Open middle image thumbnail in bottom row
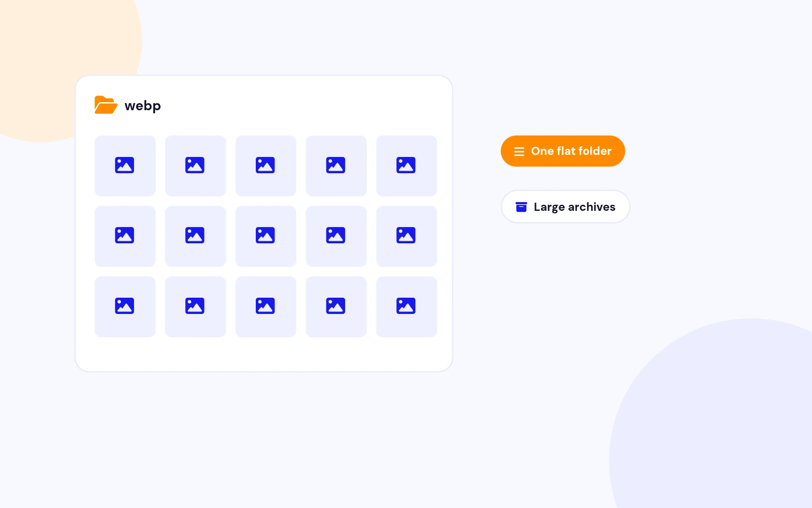Viewport: 812px width, 508px height. point(266,307)
